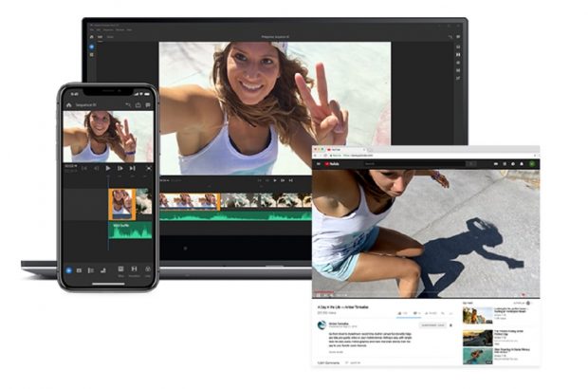Open File menu in laptop app
The height and width of the screenshot is (389, 588).
point(92,29)
